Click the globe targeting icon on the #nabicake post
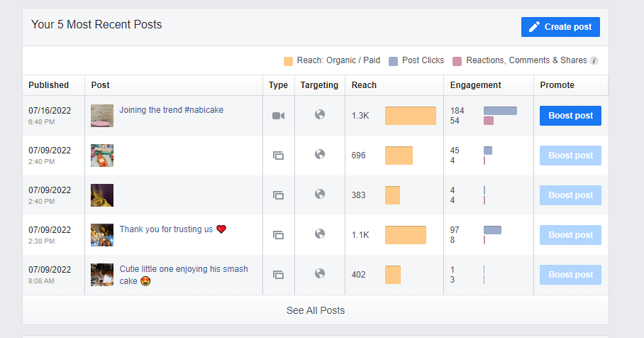This screenshot has width=644, height=338. pyautogui.click(x=320, y=114)
